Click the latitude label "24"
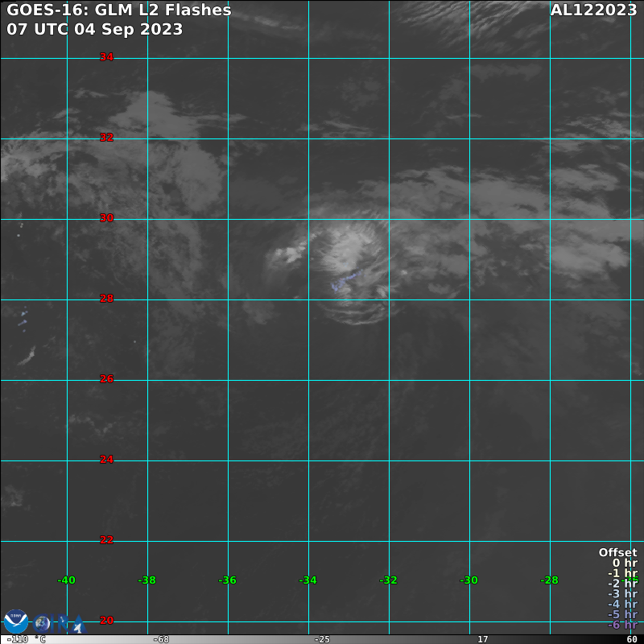 click(106, 460)
